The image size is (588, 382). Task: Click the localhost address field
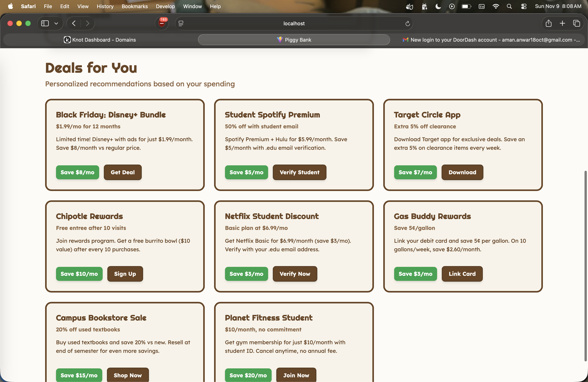pyautogui.click(x=294, y=24)
